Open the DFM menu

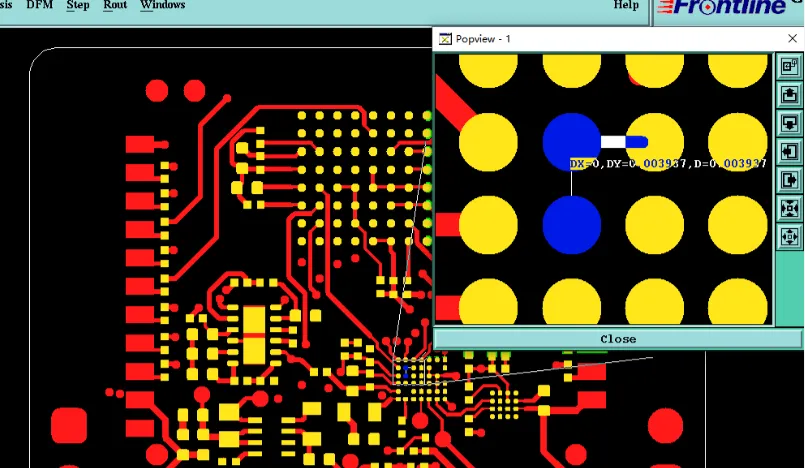tap(40, 5)
